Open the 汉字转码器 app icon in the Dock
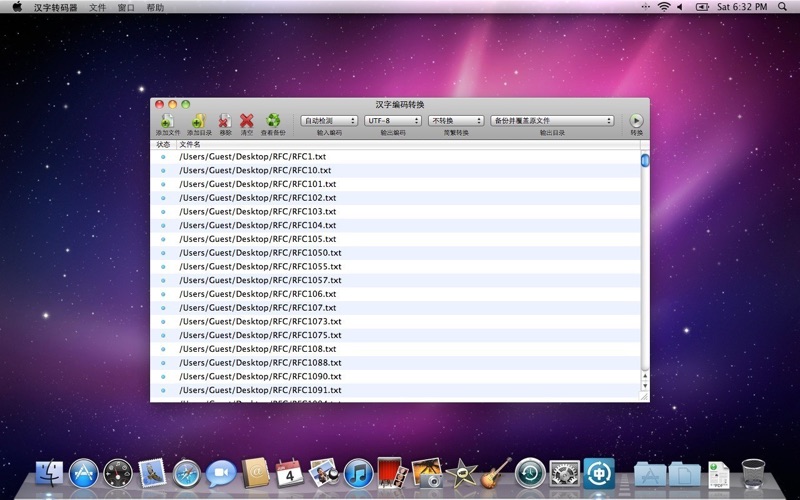This screenshot has height=500, width=800. (598, 472)
